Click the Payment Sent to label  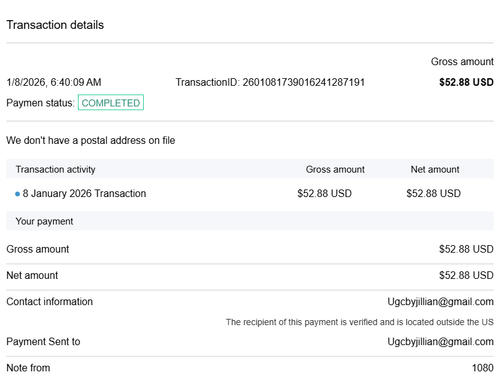(x=43, y=342)
